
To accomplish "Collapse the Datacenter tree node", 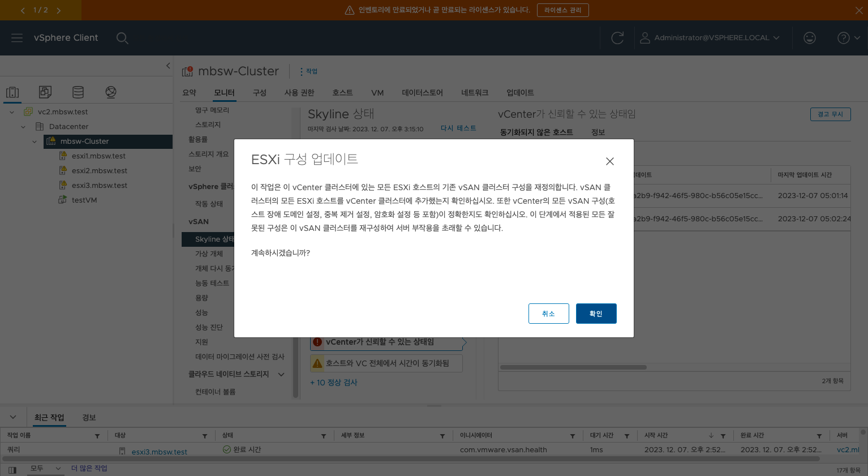I will [23, 127].
